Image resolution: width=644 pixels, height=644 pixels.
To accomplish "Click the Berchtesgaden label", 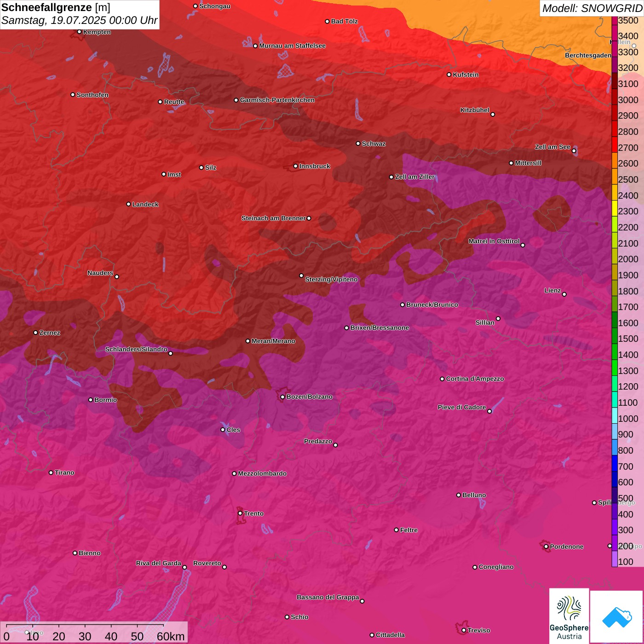I will (588, 55).
